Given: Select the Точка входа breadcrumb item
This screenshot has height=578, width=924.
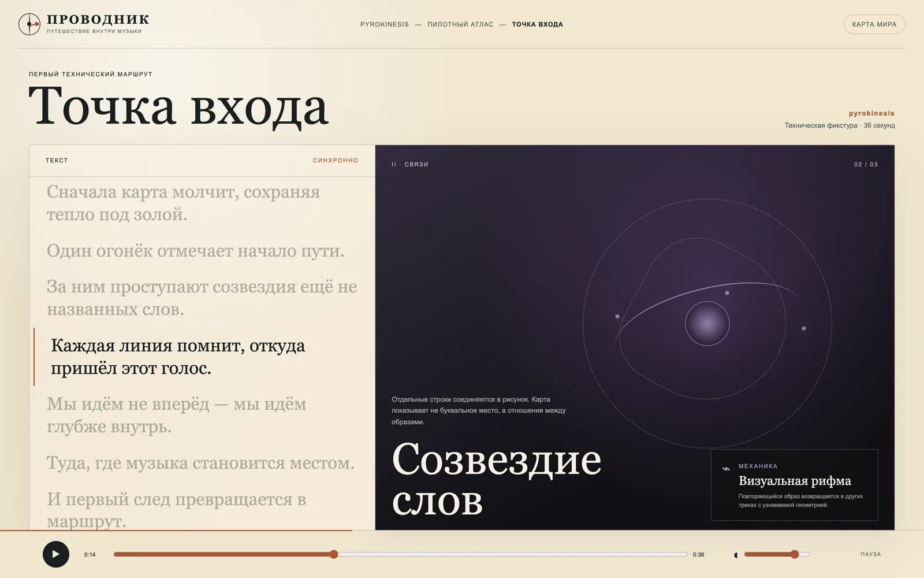Looking at the screenshot, I should pyautogui.click(x=537, y=24).
